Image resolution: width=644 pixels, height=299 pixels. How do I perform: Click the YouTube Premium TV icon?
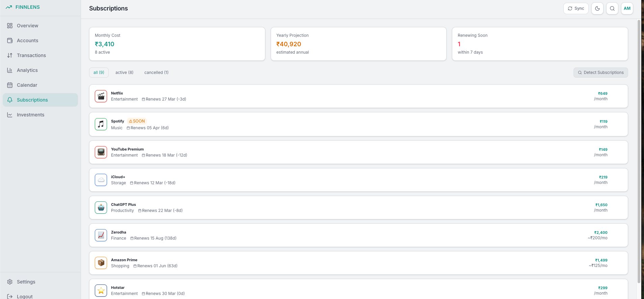pos(101,152)
